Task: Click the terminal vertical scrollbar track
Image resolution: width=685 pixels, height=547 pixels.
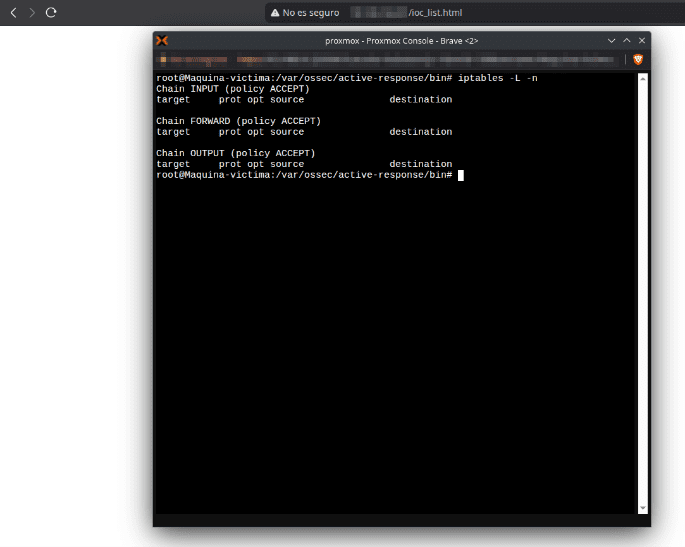Action: (x=642, y=300)
